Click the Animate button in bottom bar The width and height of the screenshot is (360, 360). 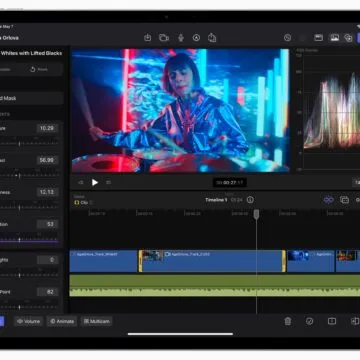click(62, 321)
